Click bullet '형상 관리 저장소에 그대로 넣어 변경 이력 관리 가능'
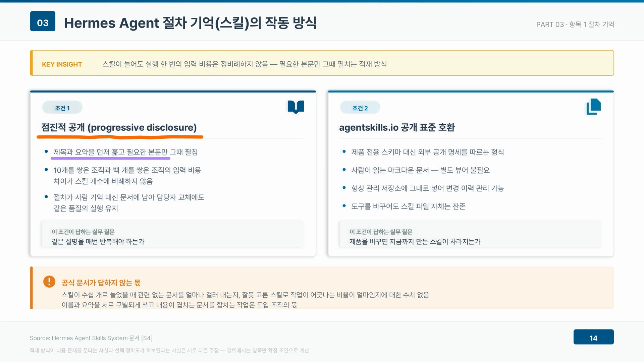This screenshot has width=644, height=362. click(427, 188)
